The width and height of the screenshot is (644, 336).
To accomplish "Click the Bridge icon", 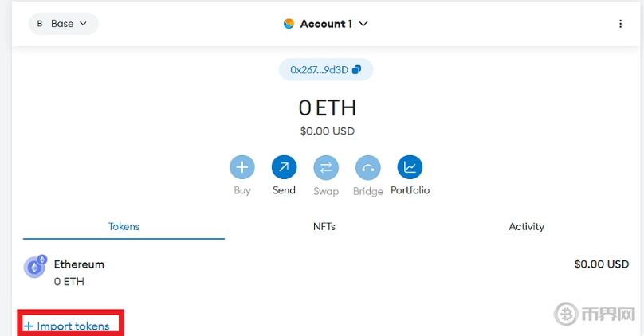I will pos(367,167).
